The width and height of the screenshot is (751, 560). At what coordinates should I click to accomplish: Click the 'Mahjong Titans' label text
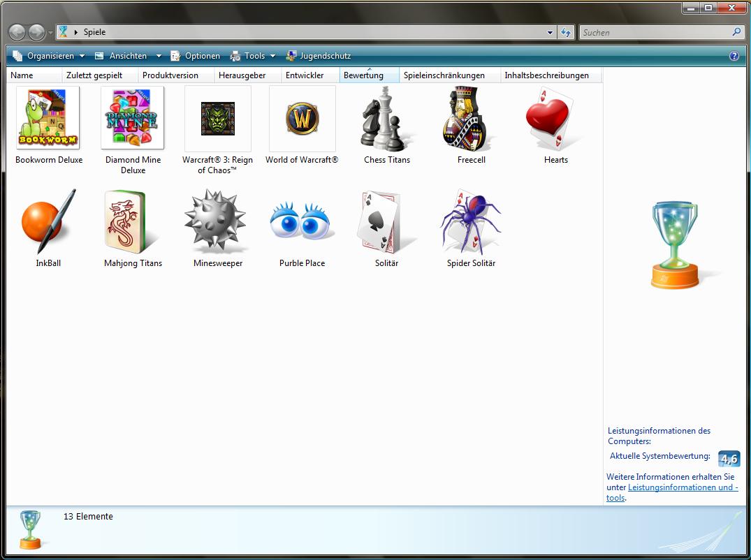click(133, 263)
